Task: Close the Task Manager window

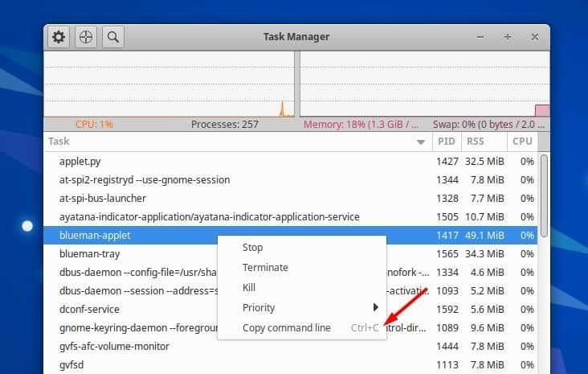Action: click(x=535, y=37)
